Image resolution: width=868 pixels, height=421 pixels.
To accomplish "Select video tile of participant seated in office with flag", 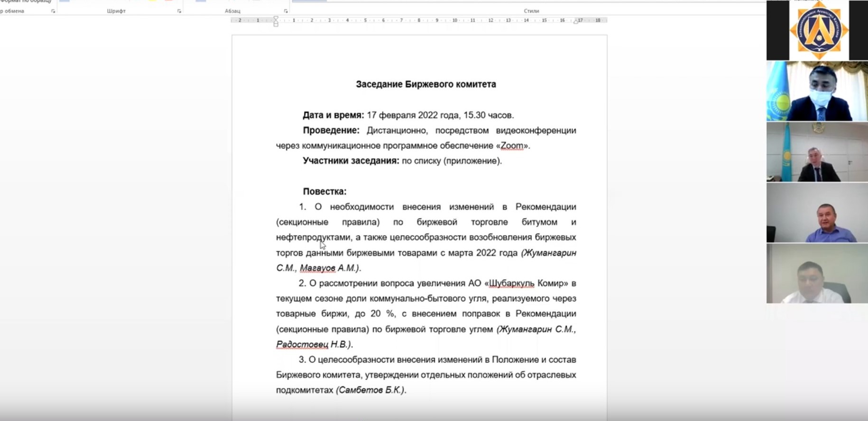I will pos(817,152).
